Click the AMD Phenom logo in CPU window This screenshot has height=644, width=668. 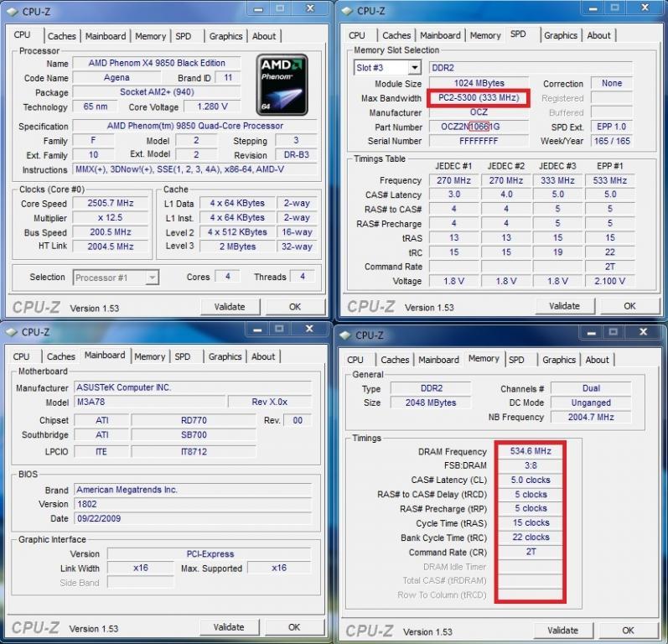(x=282, y=85)
